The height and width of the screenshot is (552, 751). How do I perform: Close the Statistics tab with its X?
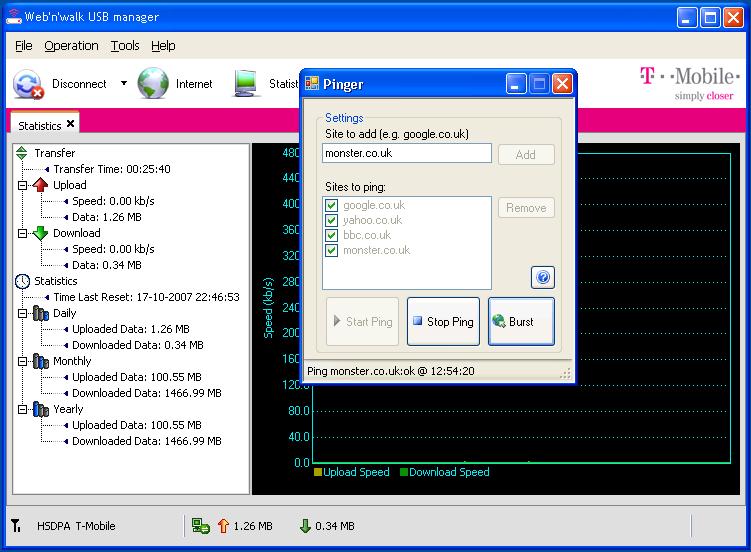pos(70,124)
